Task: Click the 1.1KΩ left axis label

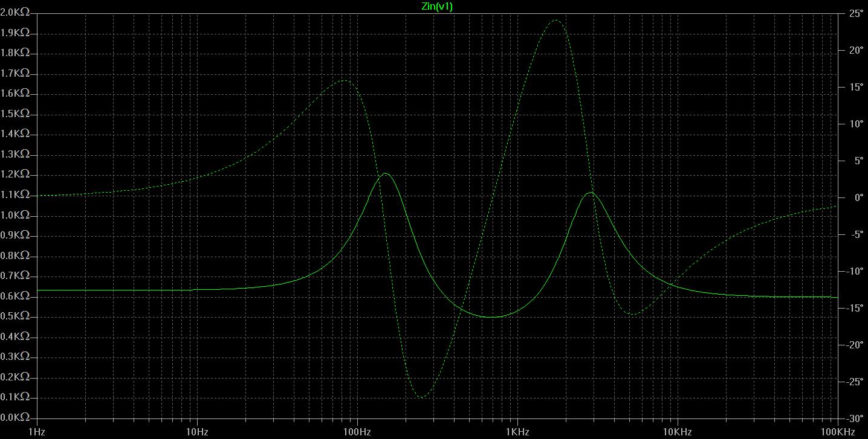Action: 15,195
